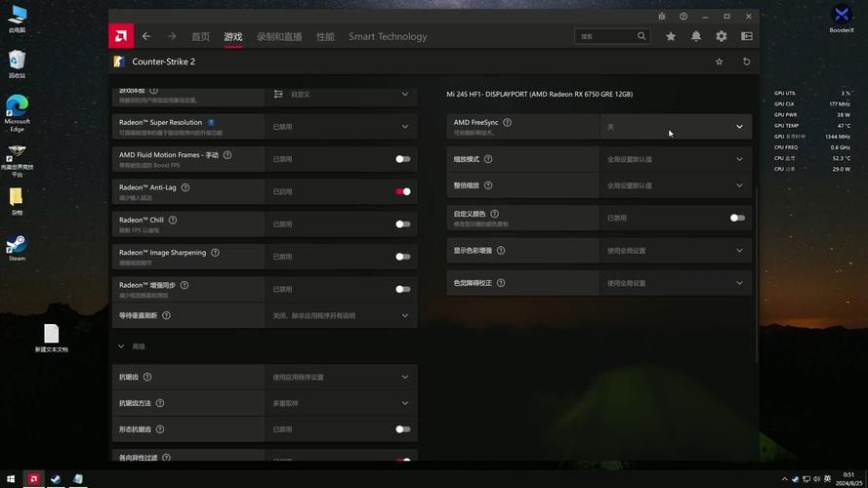Open 等待垂直刷新 dropdown

click(x=341, y=316)
